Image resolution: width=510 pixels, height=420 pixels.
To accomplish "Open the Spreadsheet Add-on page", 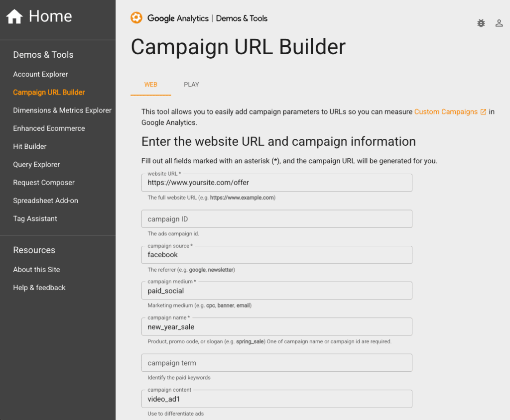I will [x=45, y=200].
